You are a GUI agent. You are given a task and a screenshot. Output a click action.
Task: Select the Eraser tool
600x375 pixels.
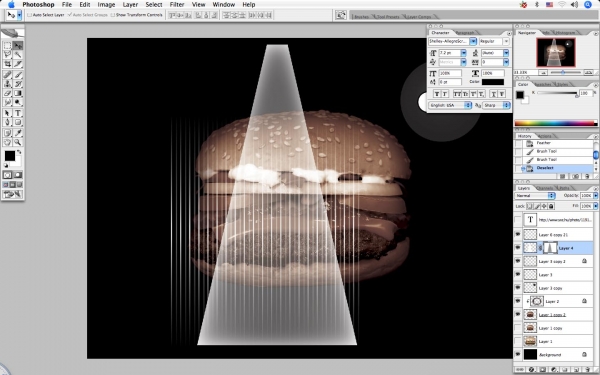pyautogui.click(x=7, y=93)
